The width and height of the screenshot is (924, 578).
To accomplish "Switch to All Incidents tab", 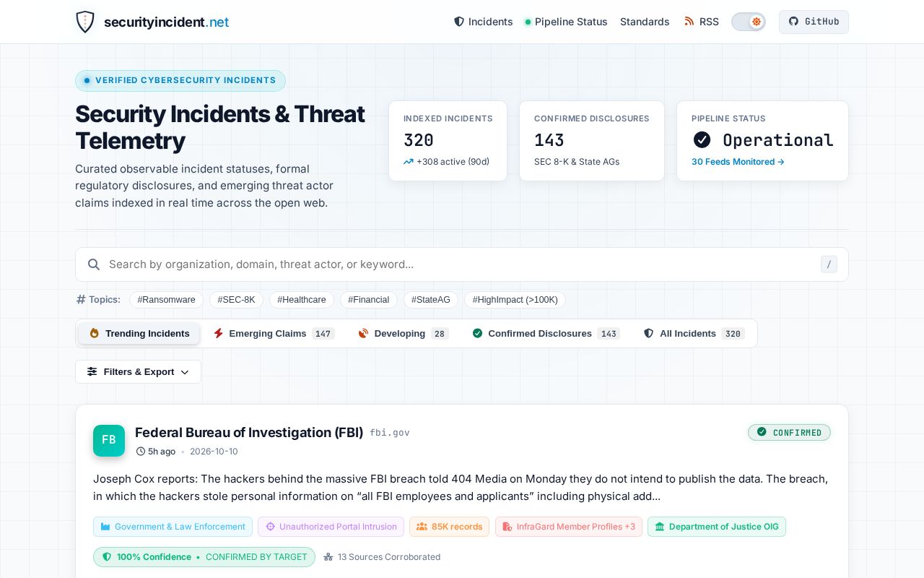I will pos(694,333).
